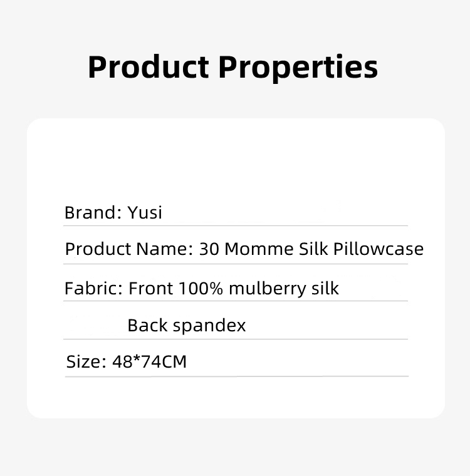Click the word "Silk" in the product name
The image size is (470, 476).
tap(313, 249)
